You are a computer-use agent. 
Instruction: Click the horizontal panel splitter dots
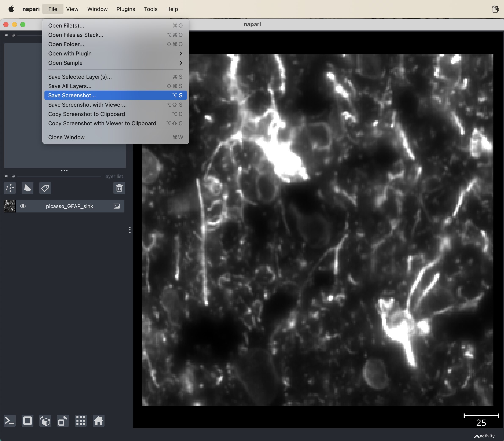tap(64, 171)
